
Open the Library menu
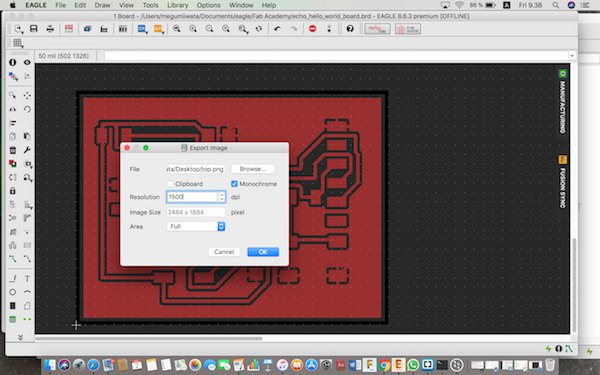point(178,5)
